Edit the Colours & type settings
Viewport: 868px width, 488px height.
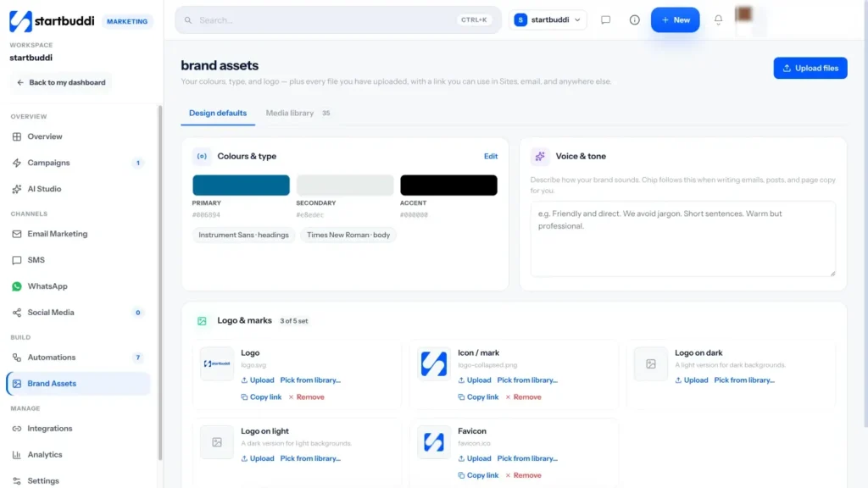click(x=491, y=157)
